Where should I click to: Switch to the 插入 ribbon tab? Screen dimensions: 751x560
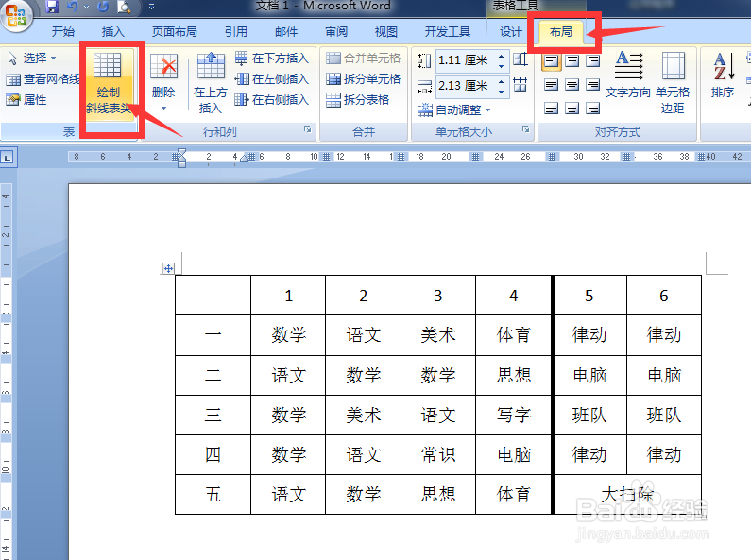(x=113, y=32)
